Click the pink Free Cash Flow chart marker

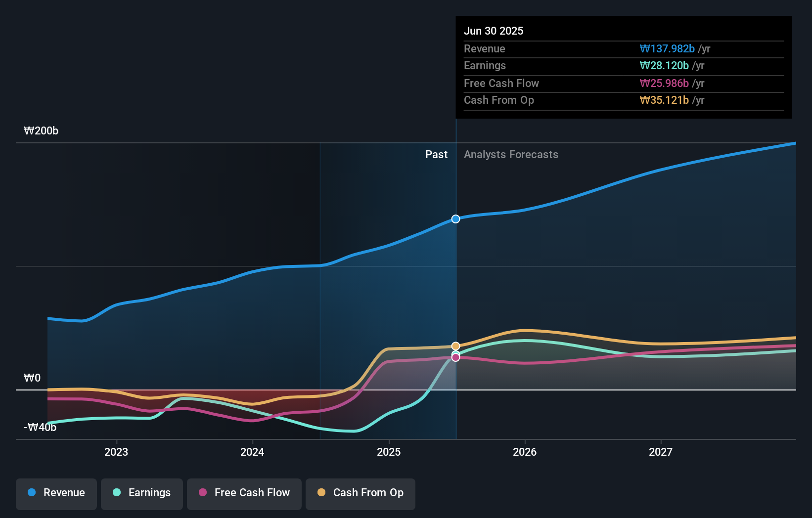click(455, 356)
